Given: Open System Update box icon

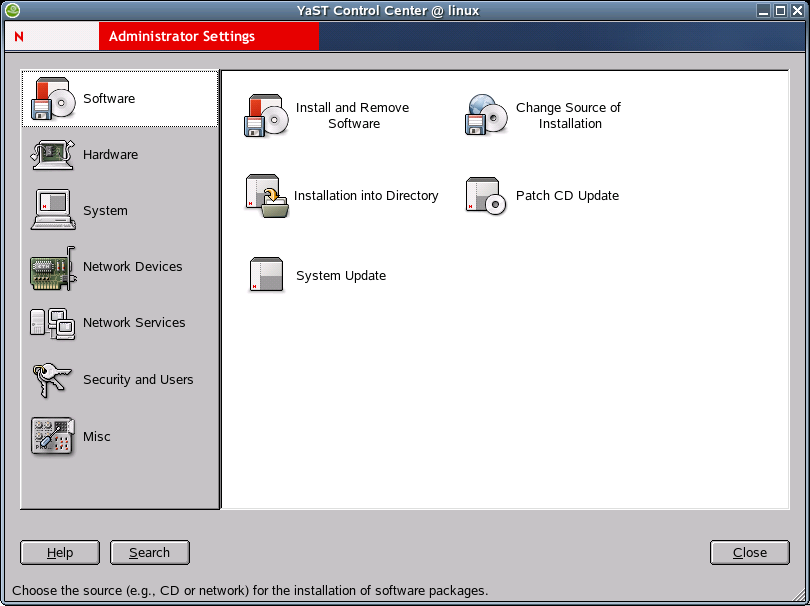Looking at the screenshot, I should point(267,275).
